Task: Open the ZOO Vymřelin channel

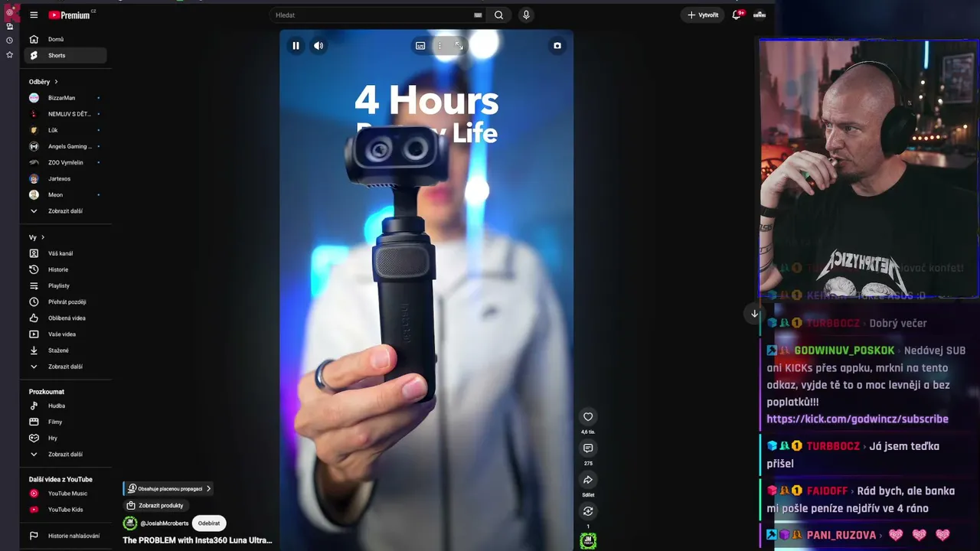Action: click(65, 162)
